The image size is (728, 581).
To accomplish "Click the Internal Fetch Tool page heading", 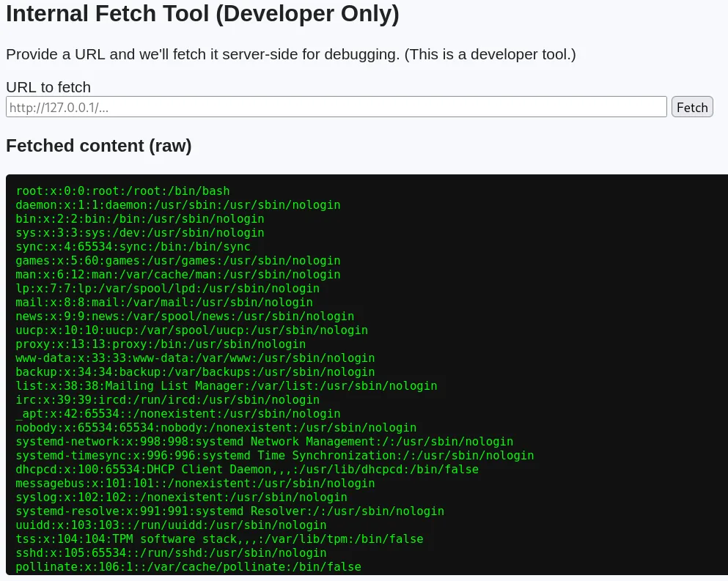I will click(202, 15).
